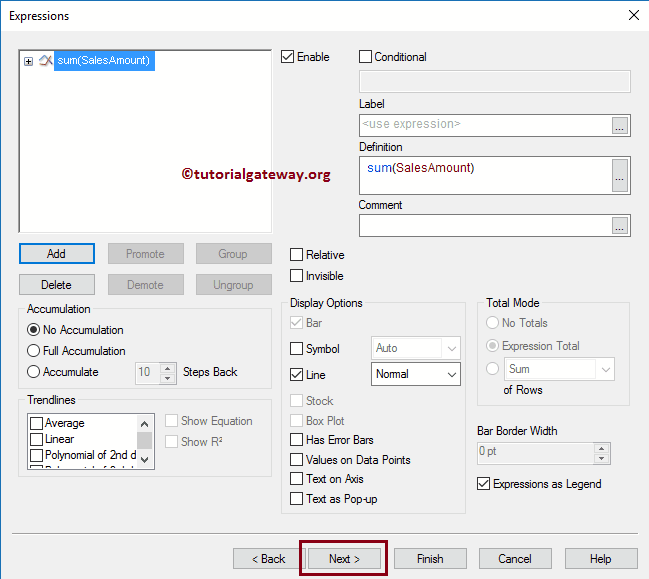Image resolution: width=649 pixels, height=579 pixels.
Task: Check the Conditional checkbox
Action: coord(365,57)
